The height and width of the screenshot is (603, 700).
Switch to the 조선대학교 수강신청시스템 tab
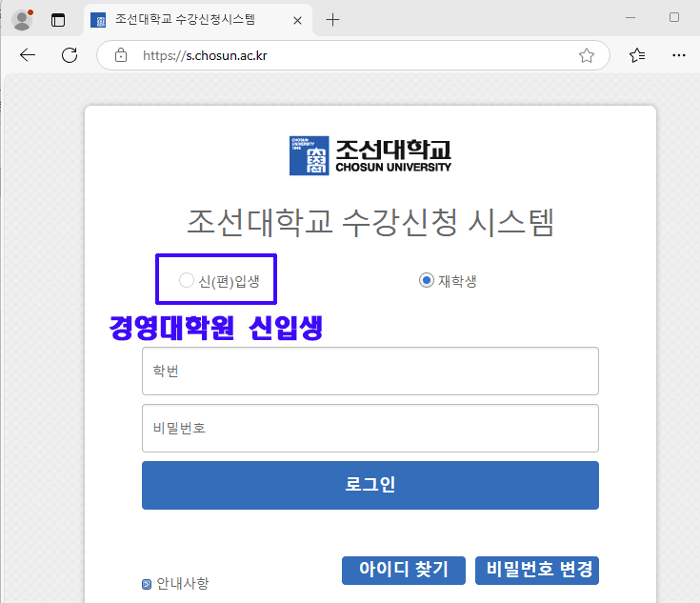tap(190, 19)
